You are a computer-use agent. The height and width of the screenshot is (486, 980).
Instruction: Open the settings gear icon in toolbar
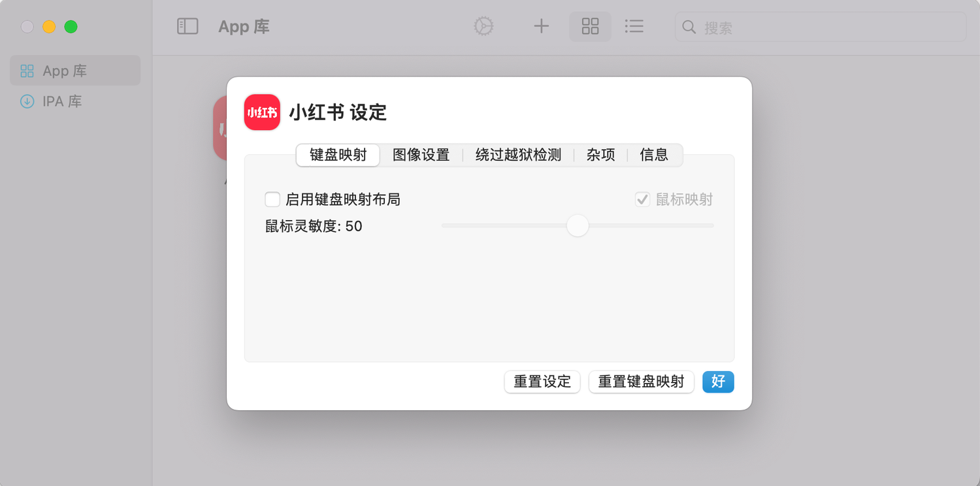(483, 26)
